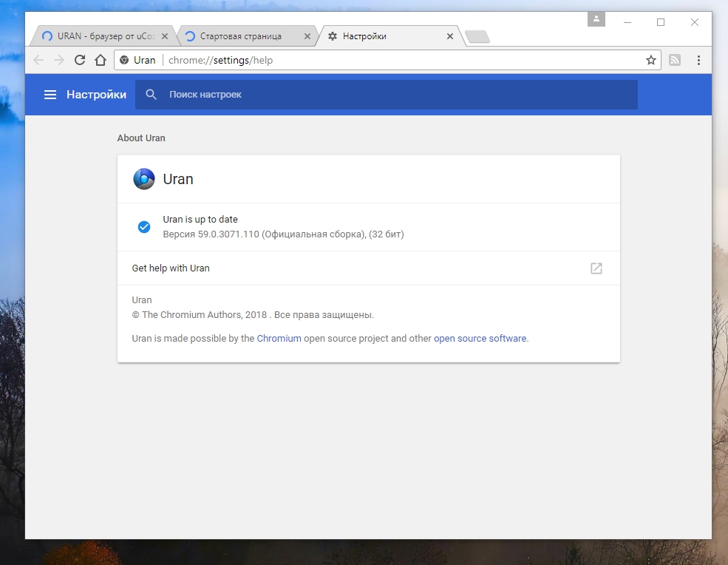
Task: Open the three-dot browser menu
Action: click(x=698, y=60)
